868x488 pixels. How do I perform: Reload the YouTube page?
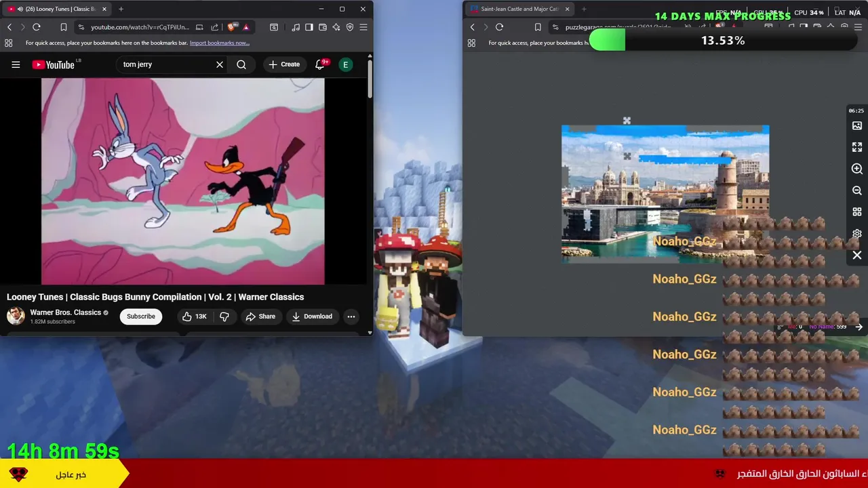pyautogui.click(x=37, y=27)
